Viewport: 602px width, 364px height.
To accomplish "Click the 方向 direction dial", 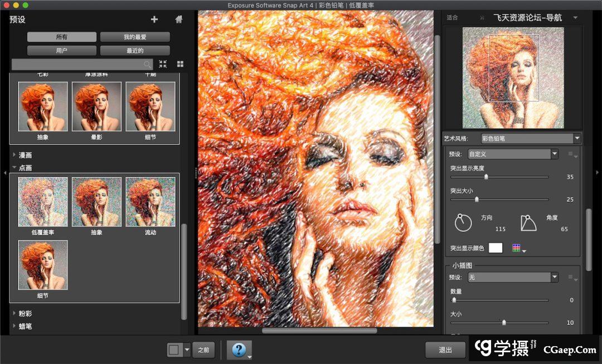I will [463, 222].
